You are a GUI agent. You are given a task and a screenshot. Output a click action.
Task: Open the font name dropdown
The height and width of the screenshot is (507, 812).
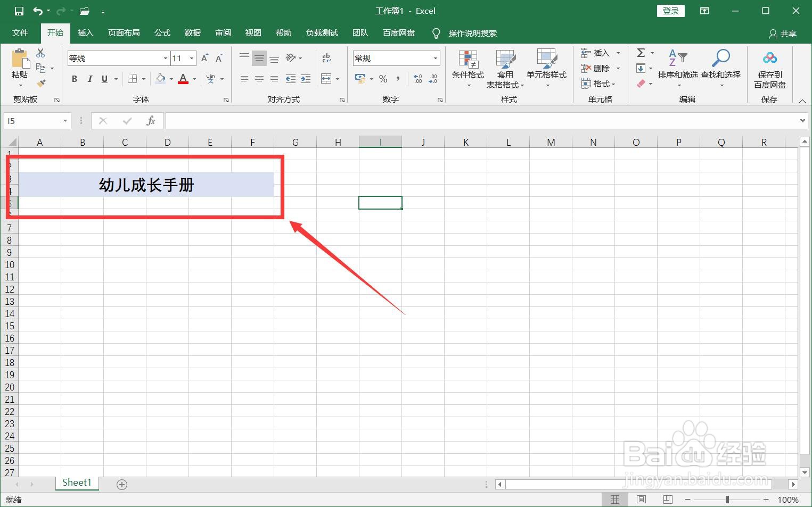coord(165,57)
